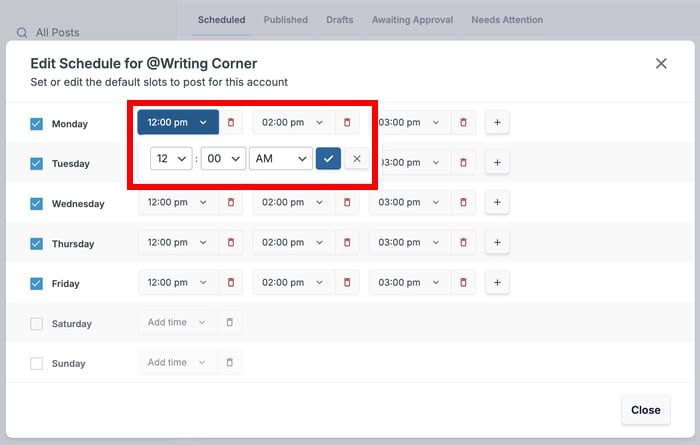
Task: Enable the Saturday checkbox
Action: [x=37, y=324]
